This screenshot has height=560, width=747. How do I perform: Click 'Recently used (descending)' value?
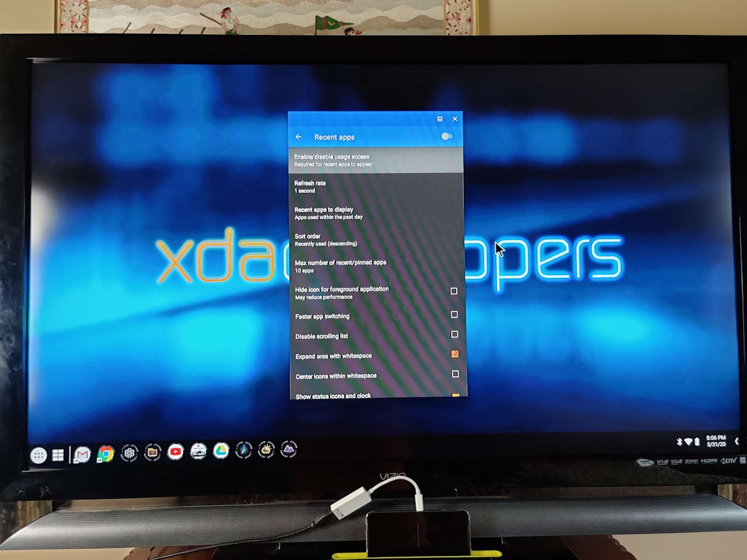click(326, 244)
